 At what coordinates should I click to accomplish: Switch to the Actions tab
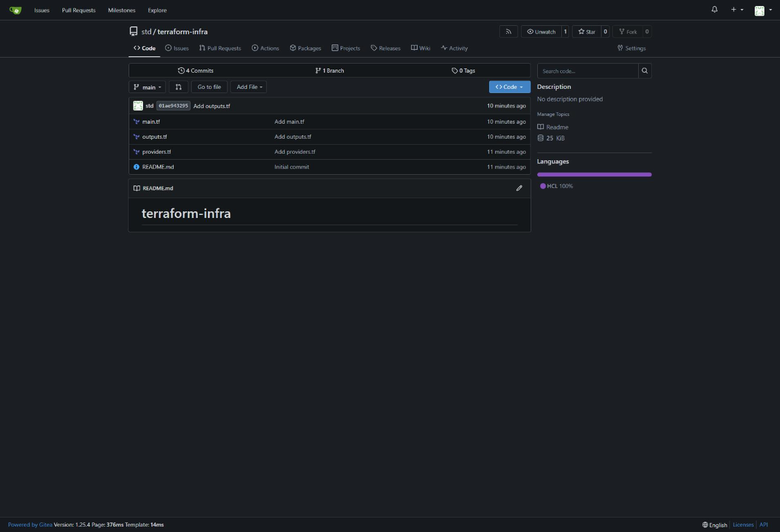point(266,48)
